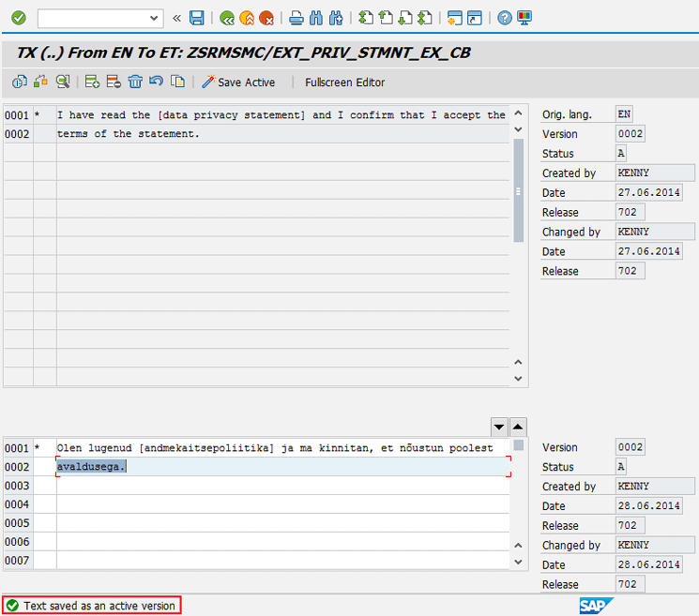Click the red Cancel icon
This screenshot has height=616, width=699.
point(266,18)
